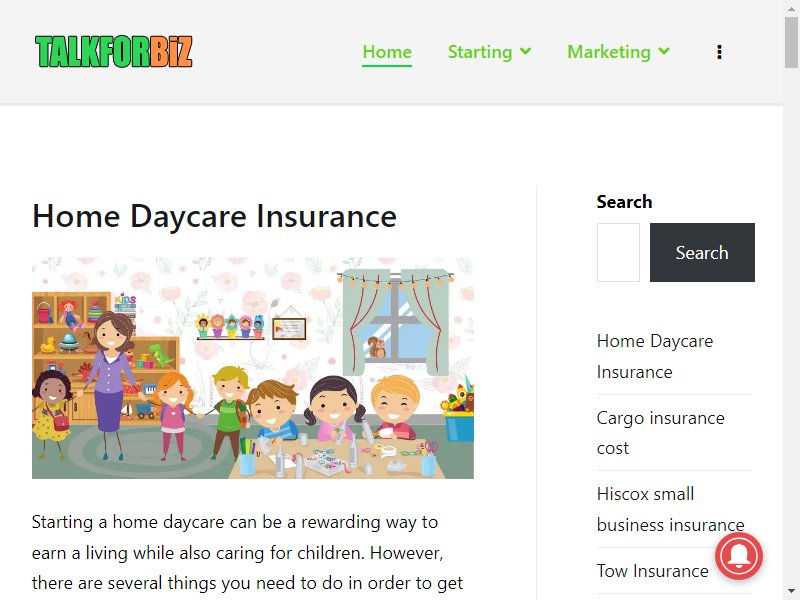Open Hiscox small business insurance link
This screenshot has width=800, height=600.
pyautogui.click(x=670, y=509)
